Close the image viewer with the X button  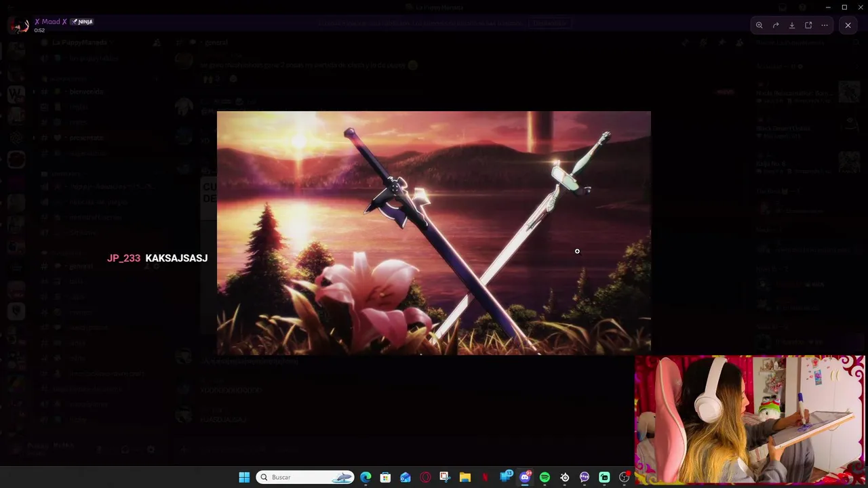click(x=848, y=25)
